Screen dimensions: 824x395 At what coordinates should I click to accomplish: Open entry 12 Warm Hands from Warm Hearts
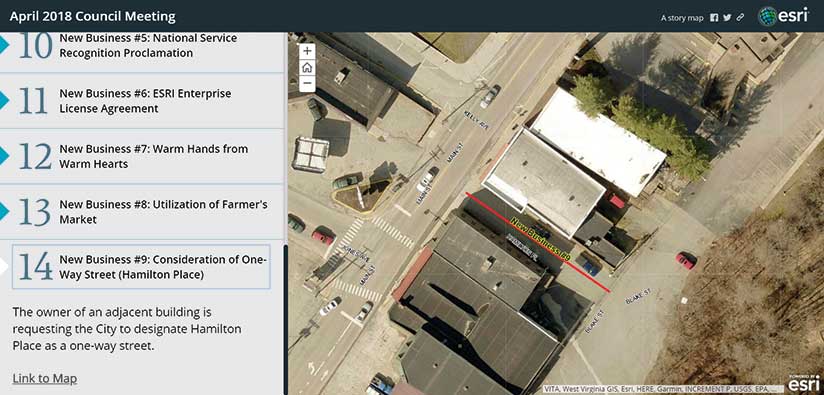142,156
